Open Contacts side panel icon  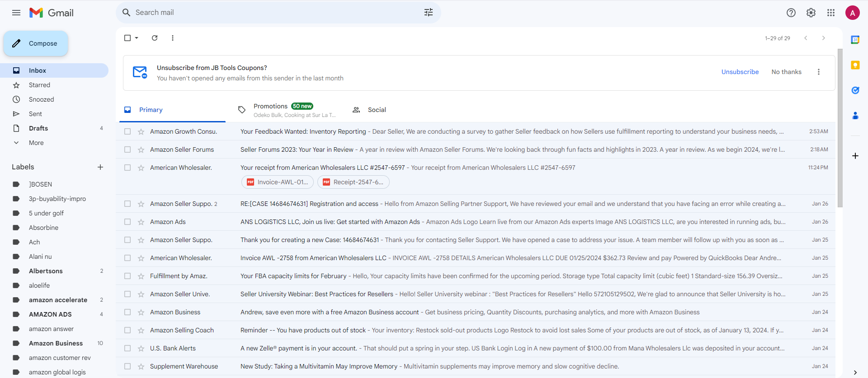pos(855,116)
